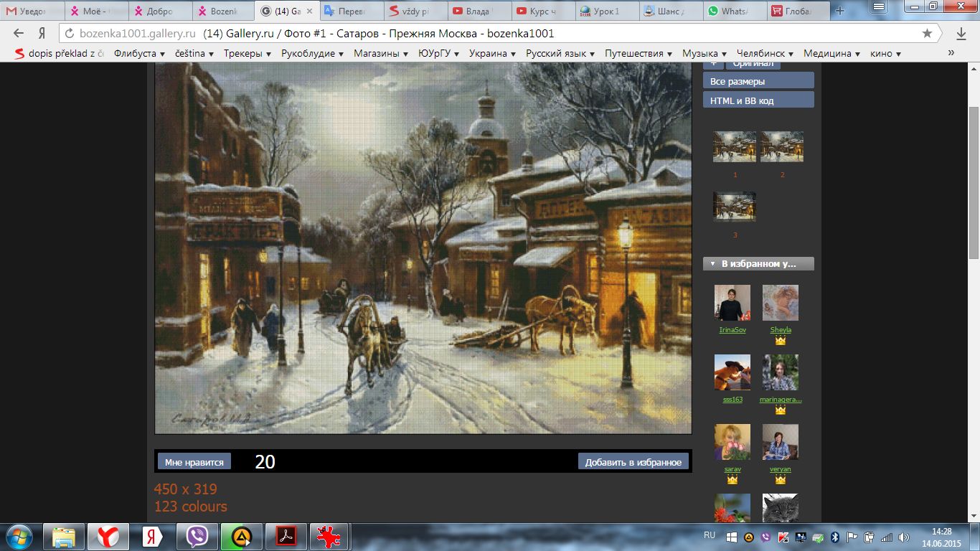
Task: Click the Yandex Я button beside the address bar
Action: [x=42, y=34]
